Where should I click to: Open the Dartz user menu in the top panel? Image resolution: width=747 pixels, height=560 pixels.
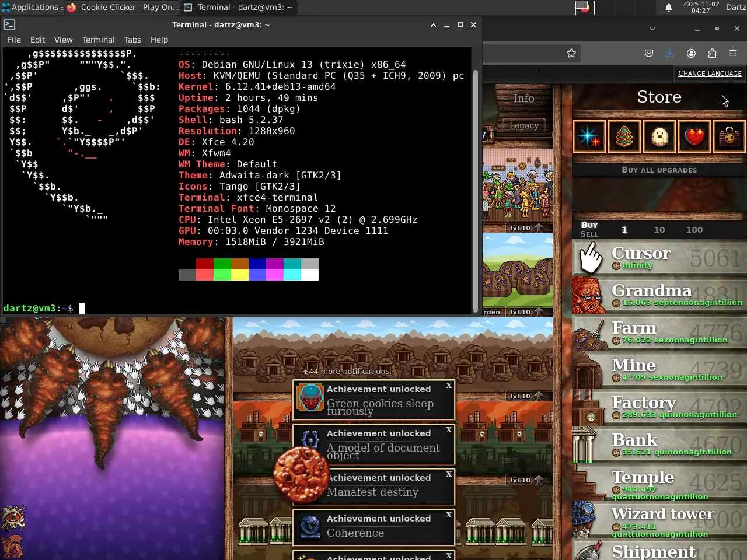pyautogui.click(x=735, y=8)
